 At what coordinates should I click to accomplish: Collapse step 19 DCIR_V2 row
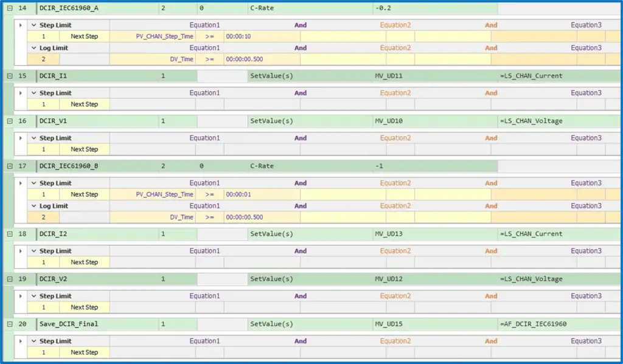[10, 279]
